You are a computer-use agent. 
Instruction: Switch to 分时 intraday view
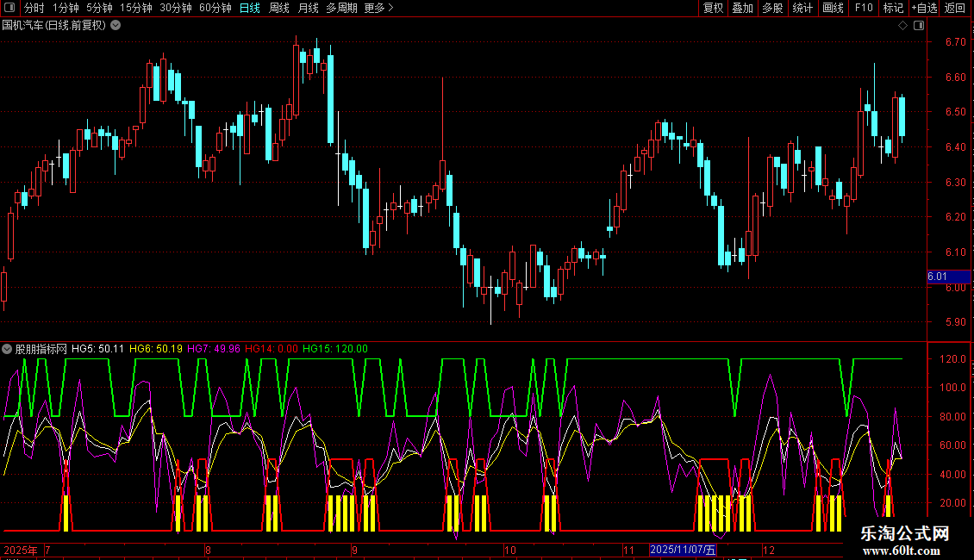tap(34, 8)
